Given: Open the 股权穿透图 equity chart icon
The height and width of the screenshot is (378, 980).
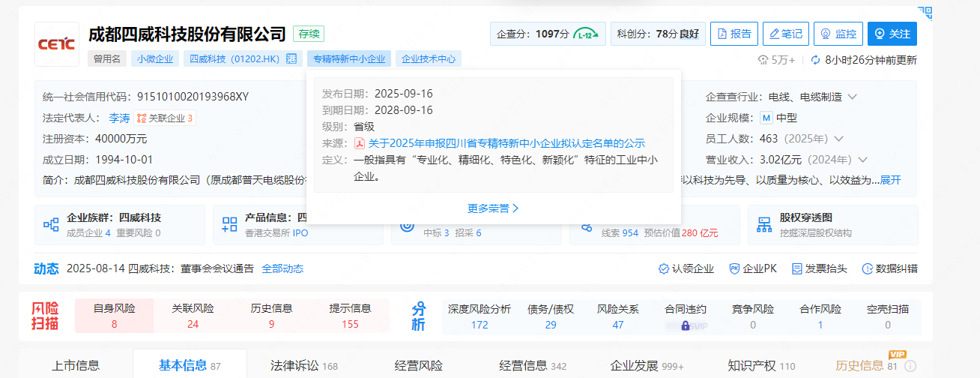Looking at the screenshot, I should [764, 224].
